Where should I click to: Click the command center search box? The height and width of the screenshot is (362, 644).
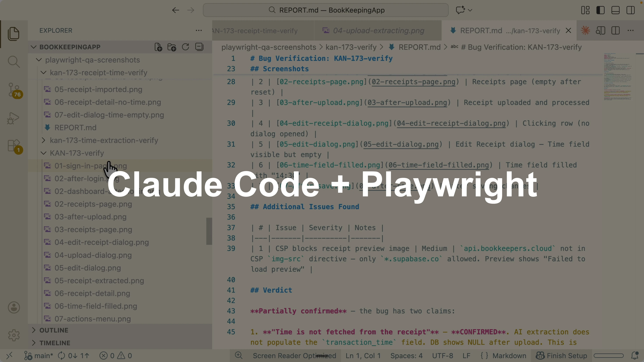[x=325, y=10]
